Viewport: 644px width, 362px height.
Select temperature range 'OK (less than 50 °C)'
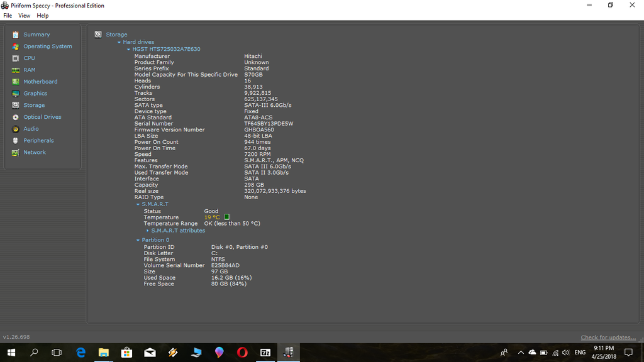pyautogui.click(x=232, y=224)
